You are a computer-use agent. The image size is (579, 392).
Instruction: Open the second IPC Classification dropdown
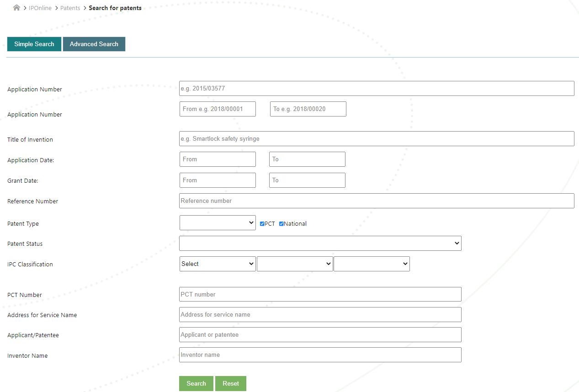point(295,264)
